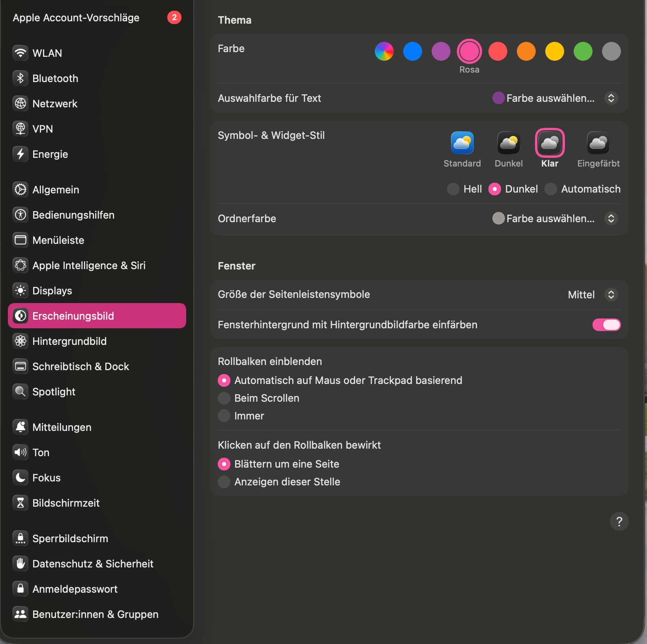Image resolution: width=647 pixels, height=644 pixels.
Task: Click the Fenster section heading
Action: (x=237, y=266)
